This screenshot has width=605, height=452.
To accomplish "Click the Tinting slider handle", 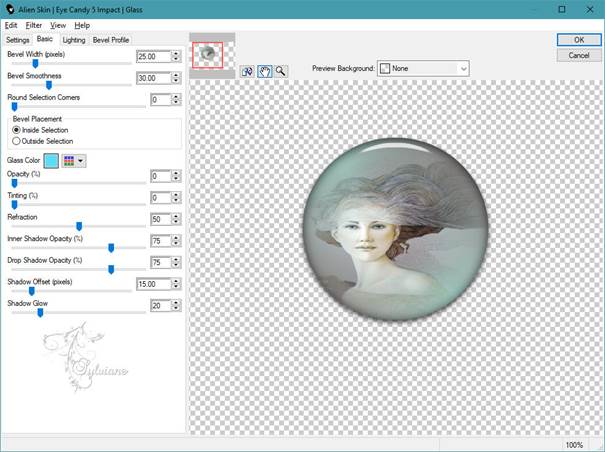I will 15,205.
